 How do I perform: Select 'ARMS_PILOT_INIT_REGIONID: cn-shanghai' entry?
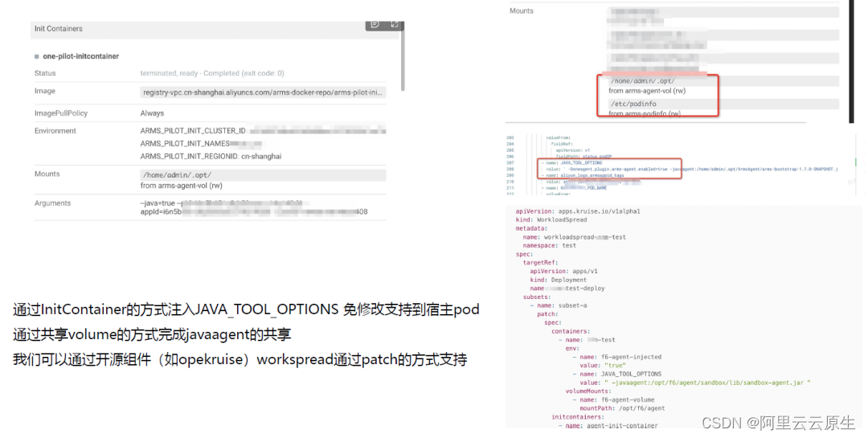(x=211, y=156)
